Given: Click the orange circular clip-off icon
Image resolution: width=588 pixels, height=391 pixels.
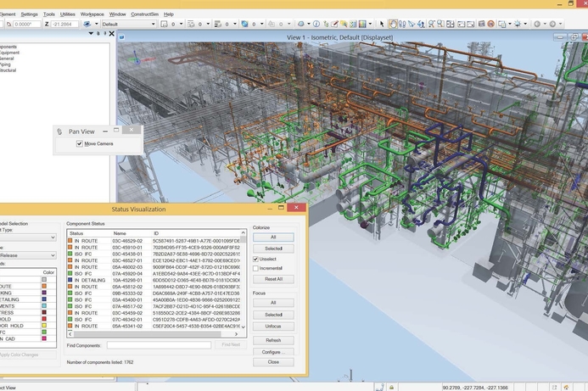Looking at the screenshot, I should point(491,24).
